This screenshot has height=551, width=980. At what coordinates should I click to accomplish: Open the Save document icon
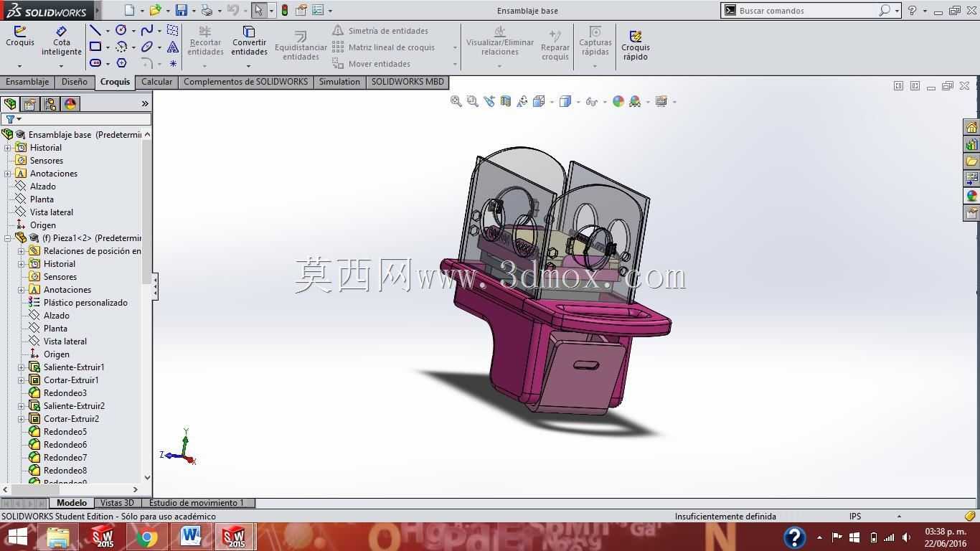pos(182,10)
